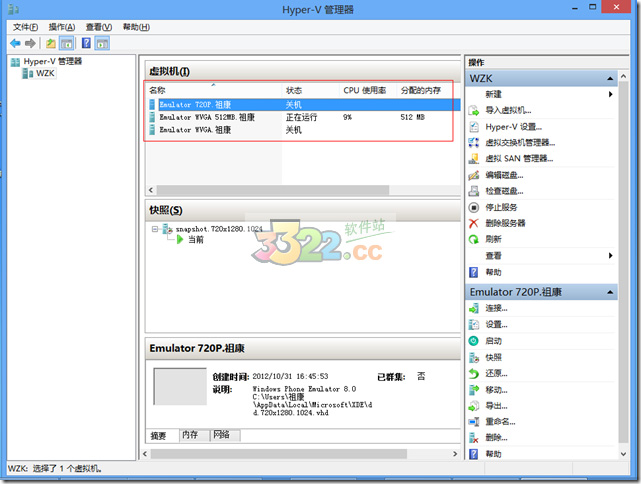Click the Back arrow toolbar icon
Screen dimensions: 641x484
(15, 43)
